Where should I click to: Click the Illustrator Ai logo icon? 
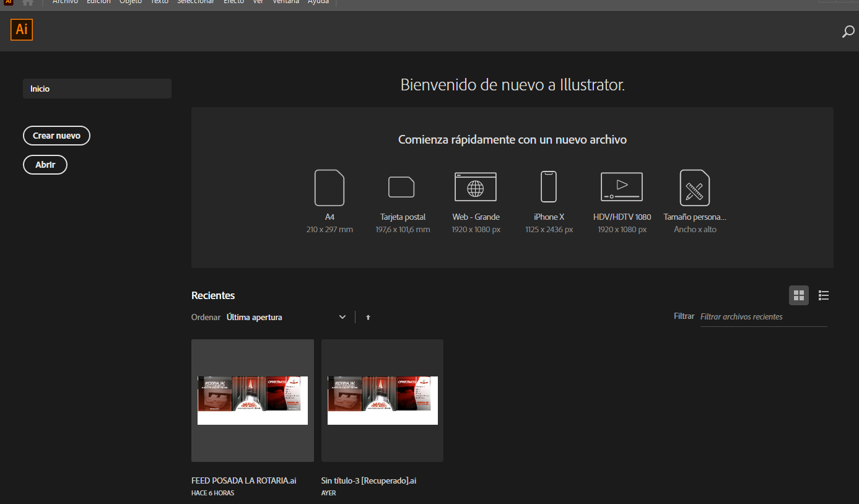[22, 30]
